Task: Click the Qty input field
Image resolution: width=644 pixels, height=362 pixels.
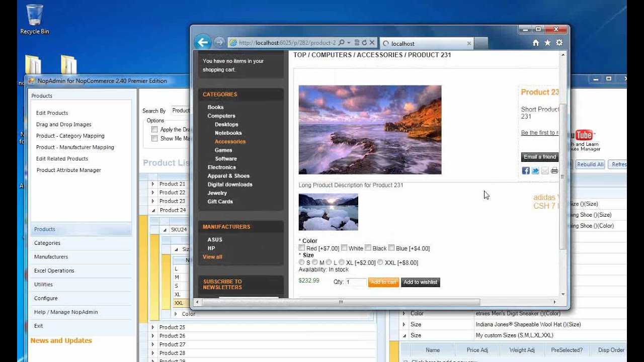Action: tap(356, 282)
